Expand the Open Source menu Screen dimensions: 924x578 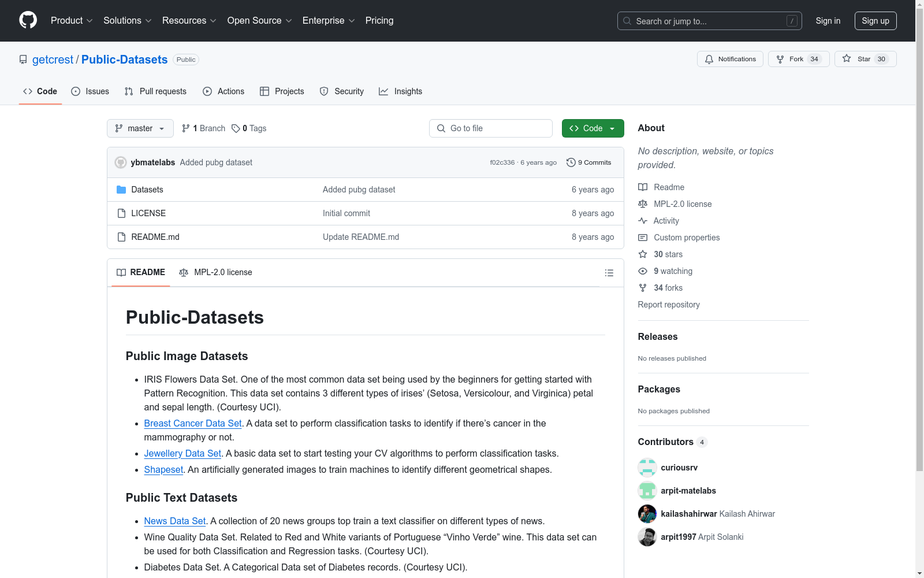pyautogui.click(x=260, y=21)
